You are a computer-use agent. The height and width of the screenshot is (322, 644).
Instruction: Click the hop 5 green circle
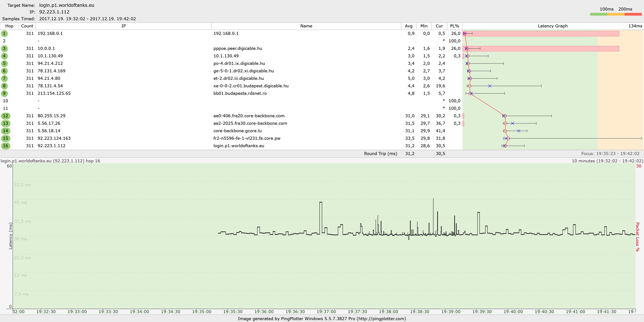(4, 63)
